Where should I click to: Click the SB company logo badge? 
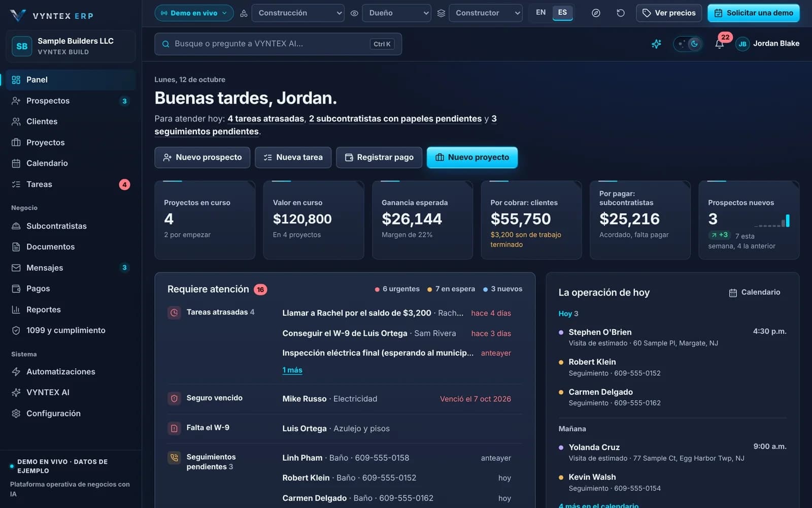click(22, 46)
